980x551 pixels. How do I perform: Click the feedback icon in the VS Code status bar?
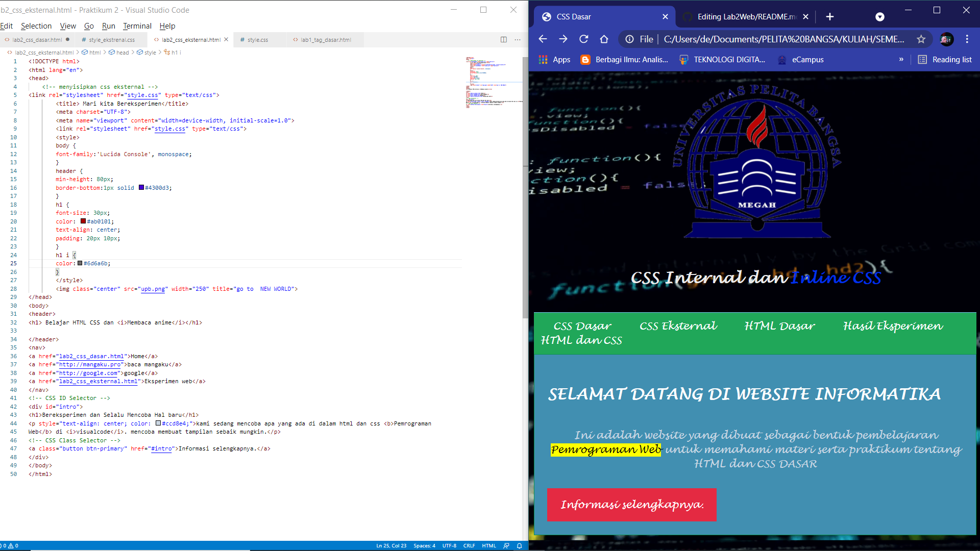(506, 545)
